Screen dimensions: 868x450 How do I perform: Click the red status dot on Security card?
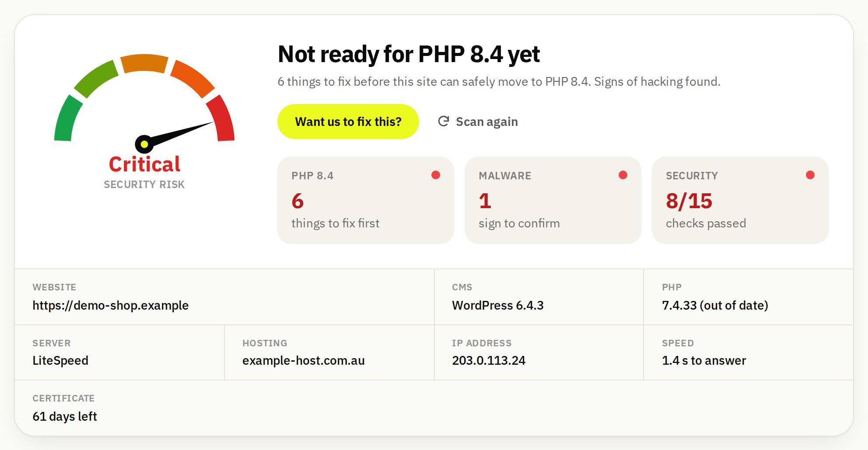[810, 175]
